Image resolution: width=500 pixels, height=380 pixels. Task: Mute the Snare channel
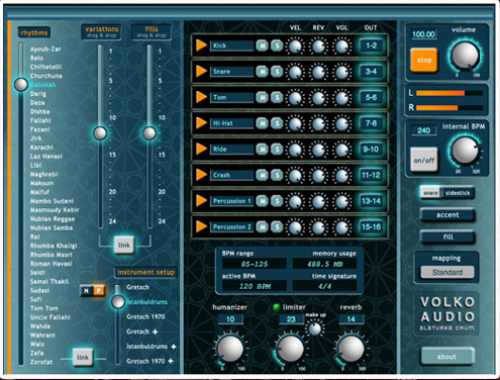click(262, 71)
